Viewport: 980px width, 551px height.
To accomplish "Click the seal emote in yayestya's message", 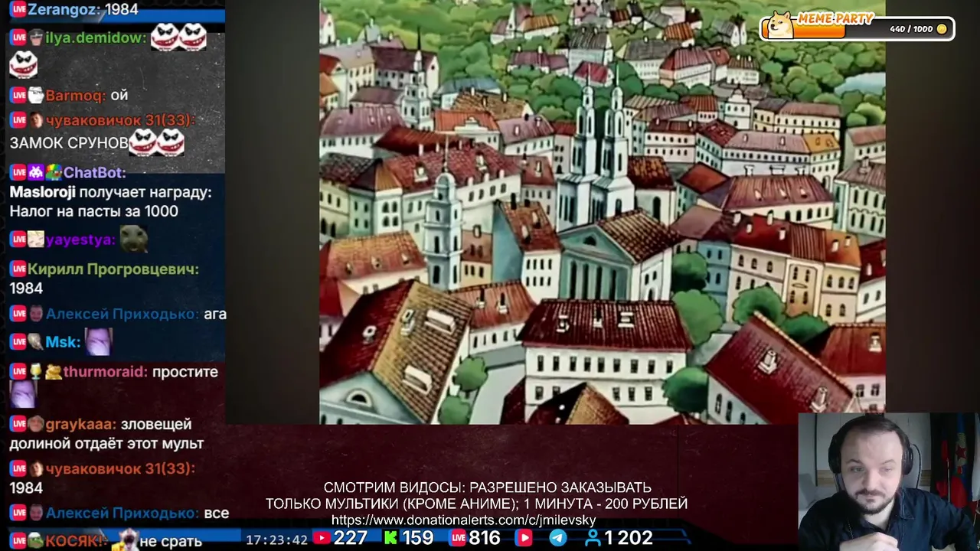I will pyautogui.click(x=135, y=239).
